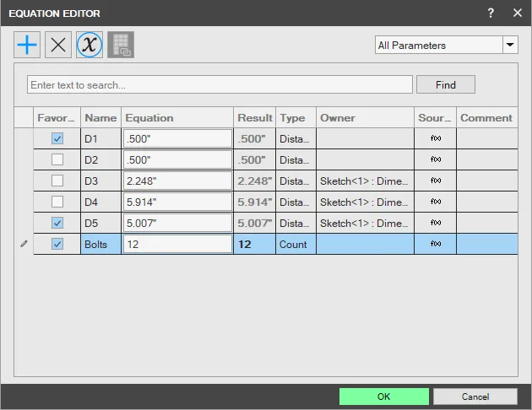Select the D4 name cell
This screenshot has height=410, width=532.
tap(100, 202)
